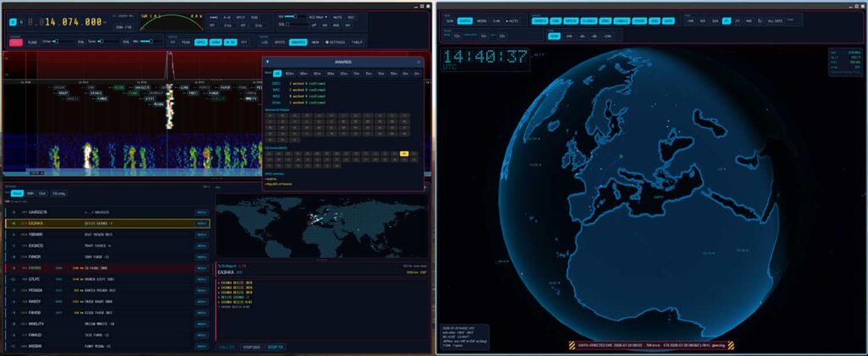This screenshot has height=356, width=868.
Task: Select the PE1ADA decode row
Action: pyautogui.click(x=108, y=291)
